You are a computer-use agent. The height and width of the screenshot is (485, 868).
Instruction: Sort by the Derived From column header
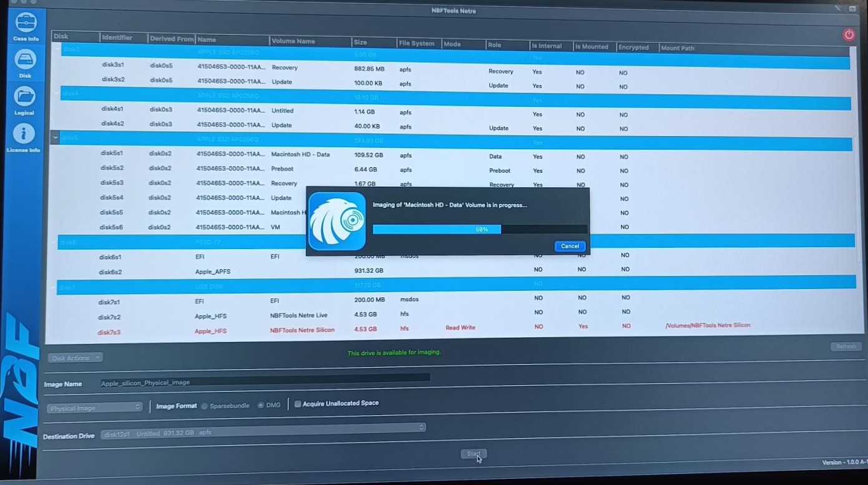(x=172, y=39)
